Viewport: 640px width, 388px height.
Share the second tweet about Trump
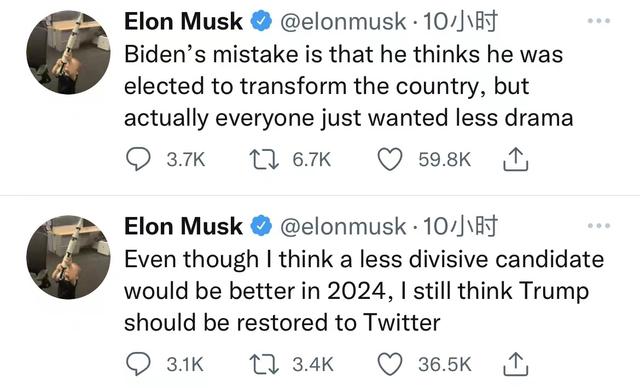516,364
